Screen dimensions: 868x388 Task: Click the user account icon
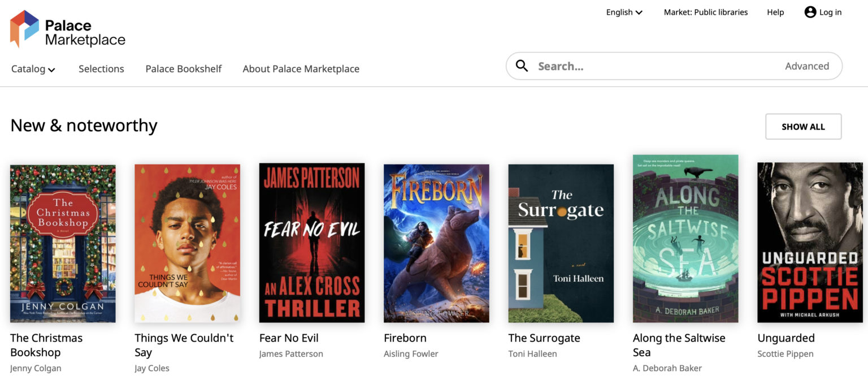(810, 12)
